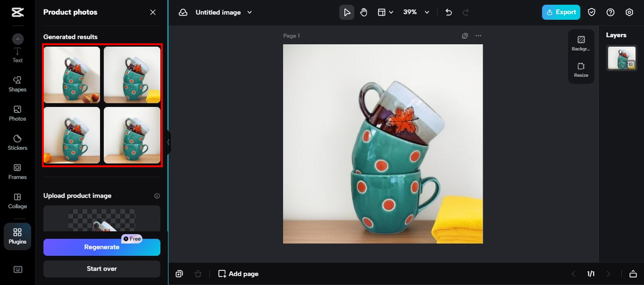Click the cloud save status icon

pyautogui.click(x=183, y=12)
